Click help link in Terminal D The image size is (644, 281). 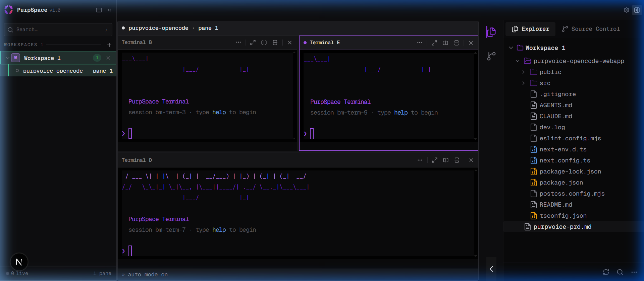click(219, 230)
